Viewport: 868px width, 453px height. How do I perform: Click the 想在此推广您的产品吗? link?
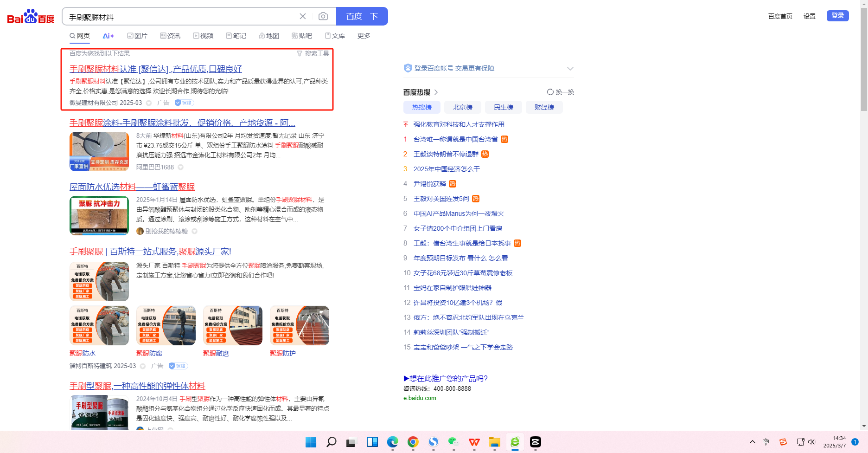[446, 378]
